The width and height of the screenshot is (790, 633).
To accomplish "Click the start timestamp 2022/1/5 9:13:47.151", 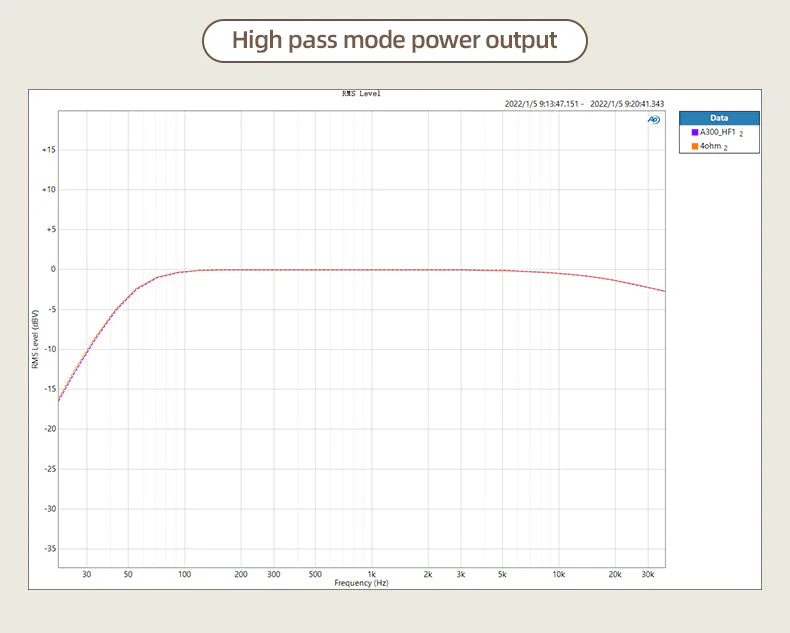I will point(542,104).
